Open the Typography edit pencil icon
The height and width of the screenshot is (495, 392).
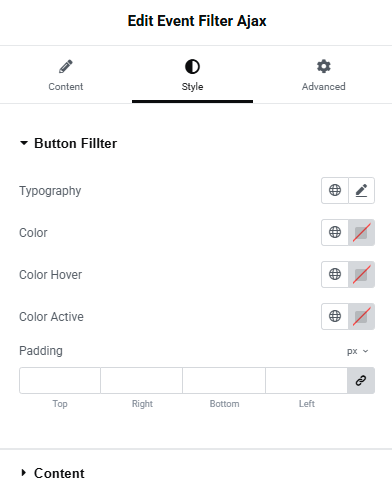point(361,190)
